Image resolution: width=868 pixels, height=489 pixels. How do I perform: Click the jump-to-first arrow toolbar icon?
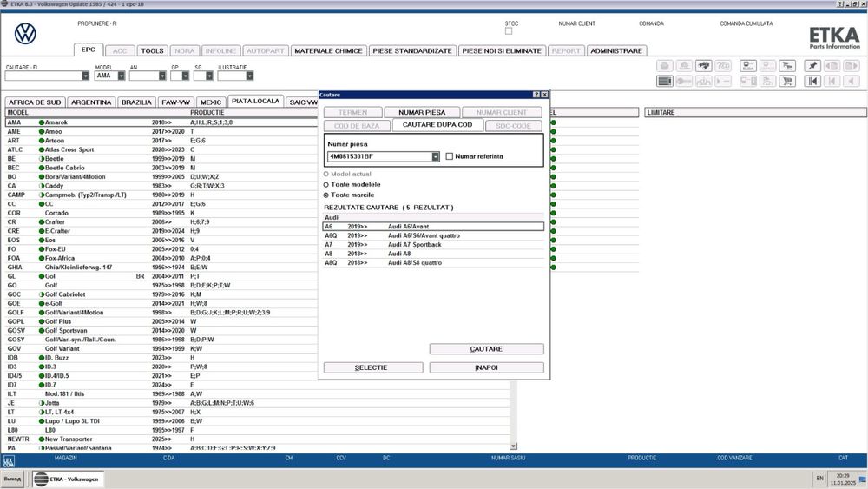[x=812, y=81]
